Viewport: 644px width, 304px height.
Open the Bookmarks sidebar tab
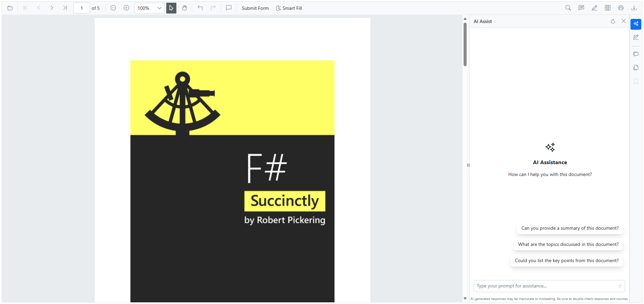(636, 81)
